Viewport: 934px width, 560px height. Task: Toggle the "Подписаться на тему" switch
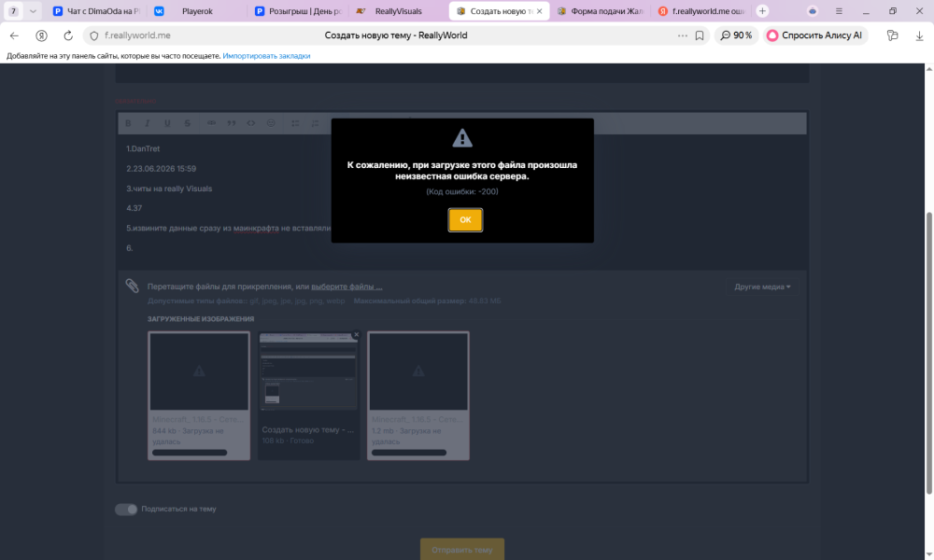pyautogui.click(x=126, y=510)
